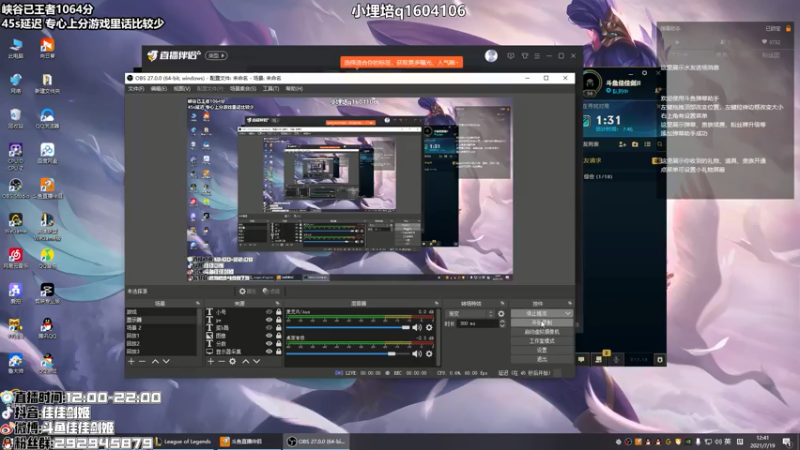Select the OBS Studio desktop icon
Screen dimensions: 800x450
pos(15,188)
